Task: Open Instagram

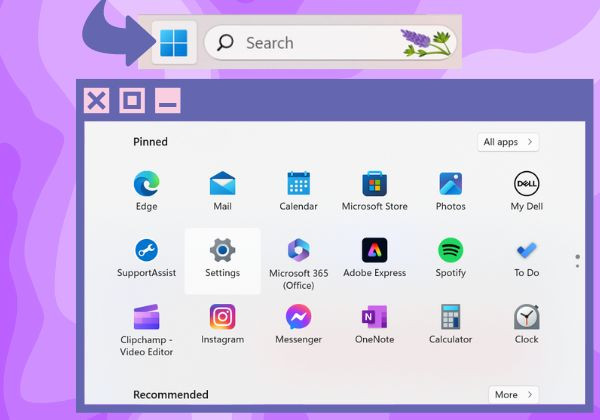Action: (x=222, y=324)
